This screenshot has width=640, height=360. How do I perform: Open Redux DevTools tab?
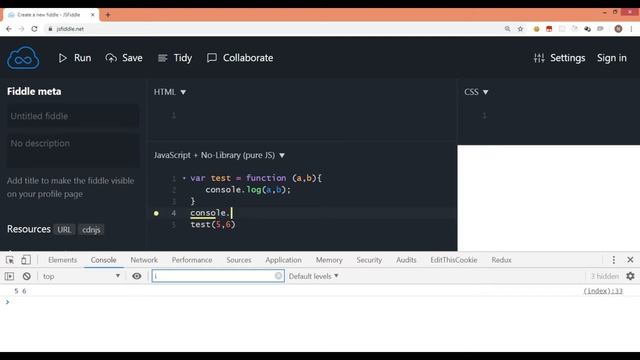tap(501, 260)
